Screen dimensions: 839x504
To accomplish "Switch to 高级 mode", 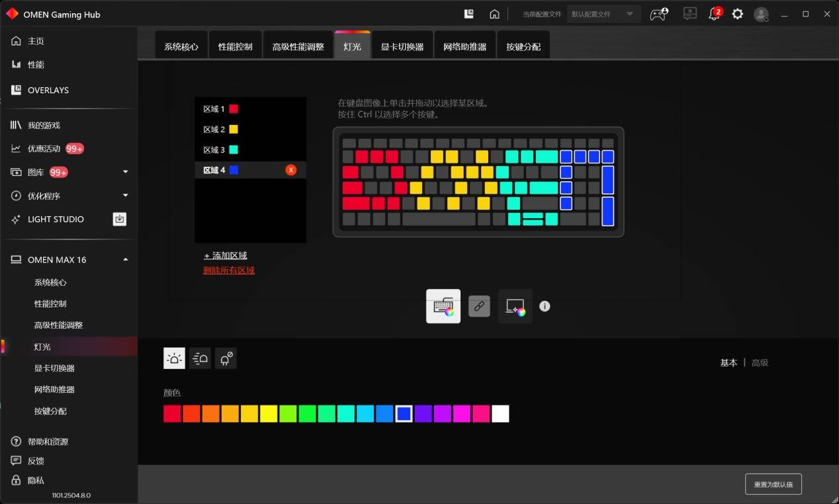I will click(x=760, y=362).
